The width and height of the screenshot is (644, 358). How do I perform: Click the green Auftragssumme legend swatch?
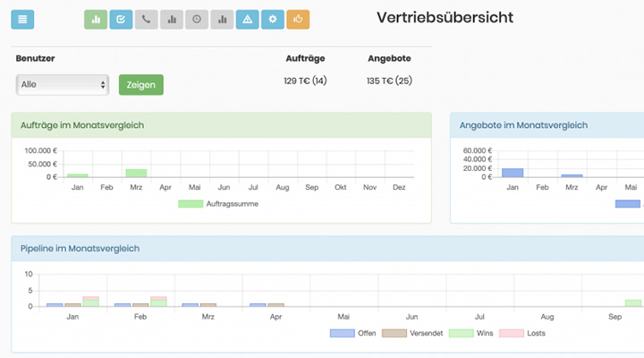coord(191,204)
